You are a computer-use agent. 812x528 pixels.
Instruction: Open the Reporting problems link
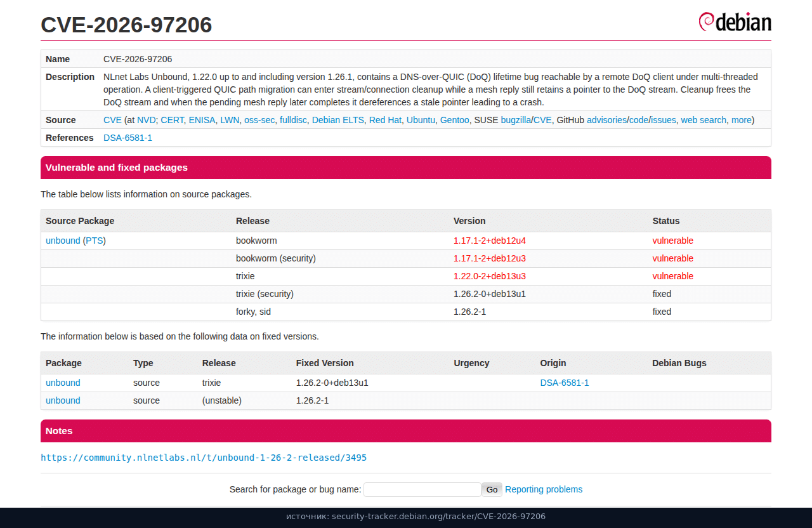544,489
